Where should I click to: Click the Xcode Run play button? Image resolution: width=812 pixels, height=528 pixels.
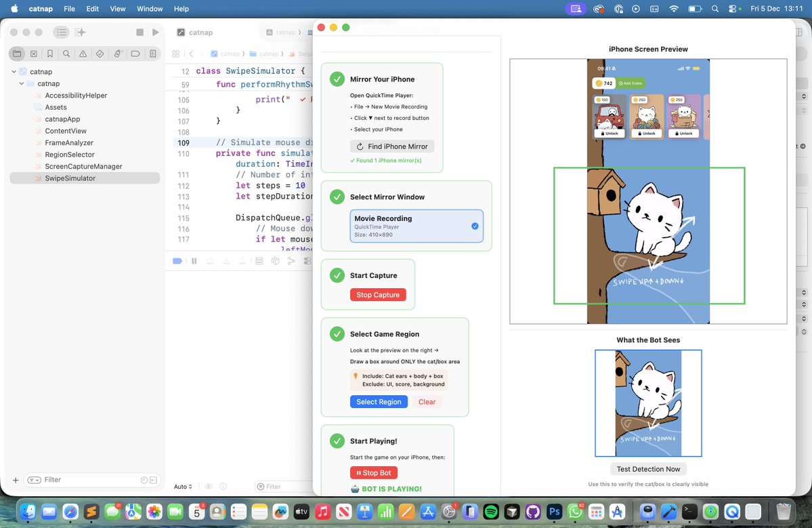[x=155, y=32]
